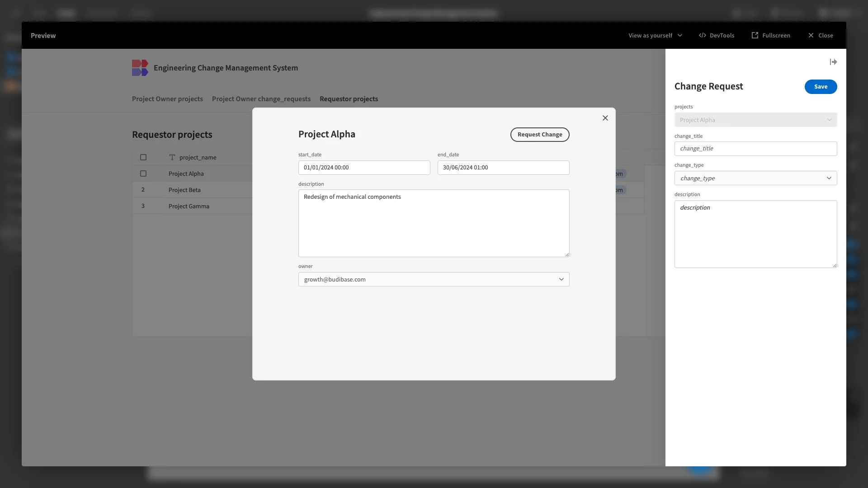Close the Preview window
This screenshot has width=868, height=488.
click(x=821, y=35)
